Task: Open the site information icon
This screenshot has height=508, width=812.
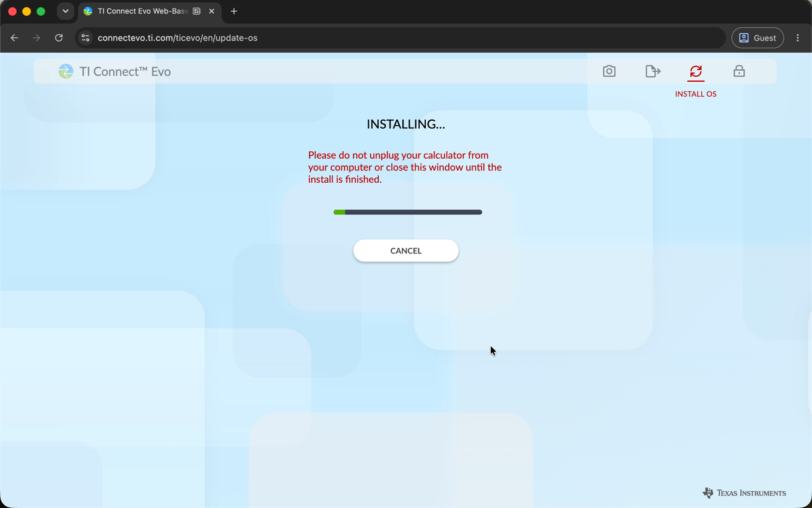Action: click(85, 38)
